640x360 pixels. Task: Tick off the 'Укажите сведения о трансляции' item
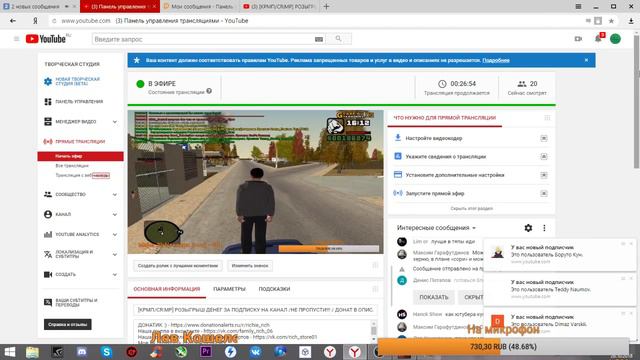coord(544,156)
